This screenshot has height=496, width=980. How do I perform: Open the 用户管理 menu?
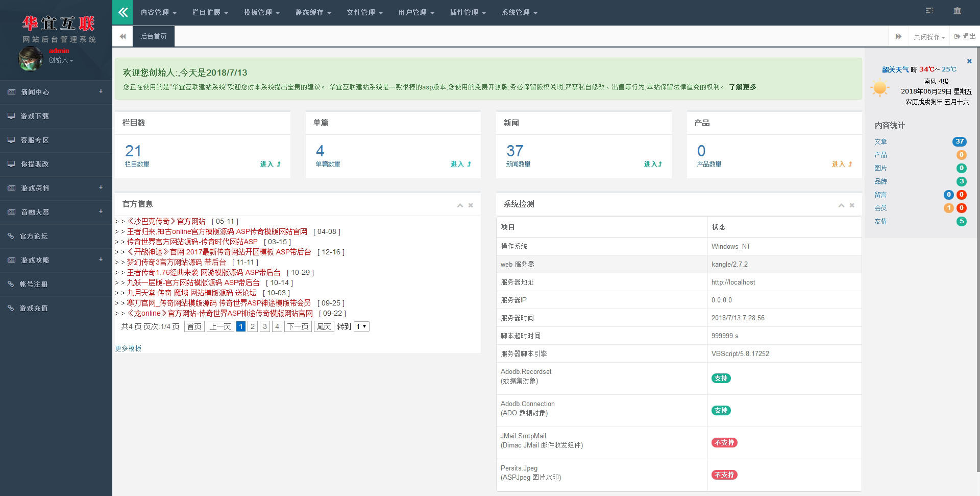pos(416,13)
